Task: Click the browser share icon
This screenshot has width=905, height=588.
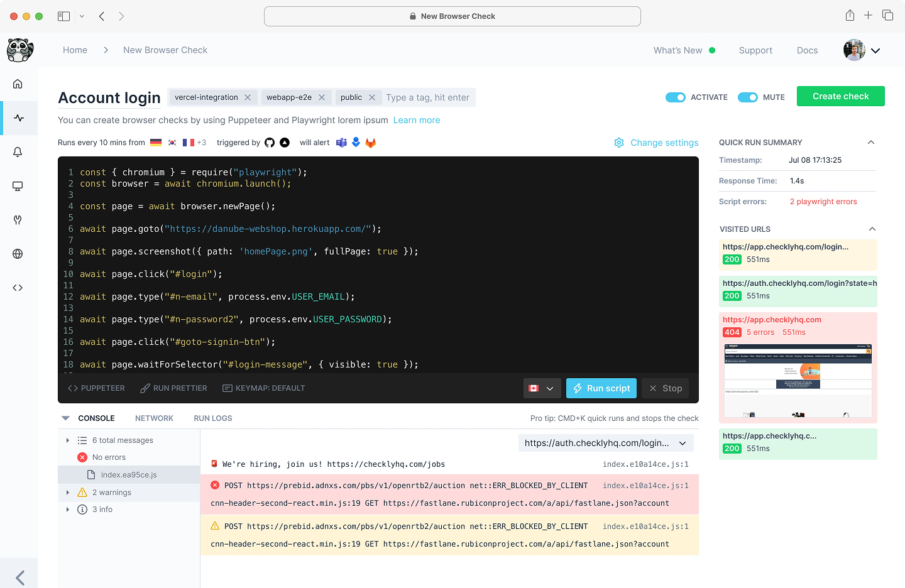Action: click(x=850, y=16)
